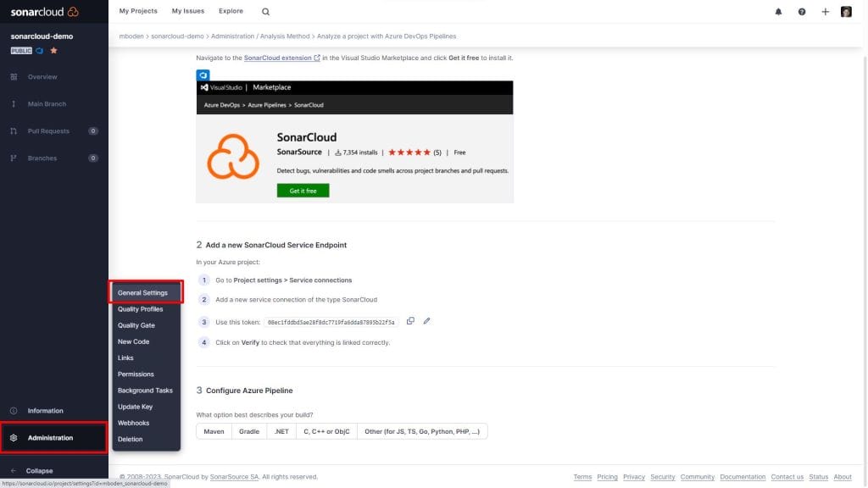868x488 pixels.
Task: Click the Overview sidebar icon
Action: click(14, 77)
